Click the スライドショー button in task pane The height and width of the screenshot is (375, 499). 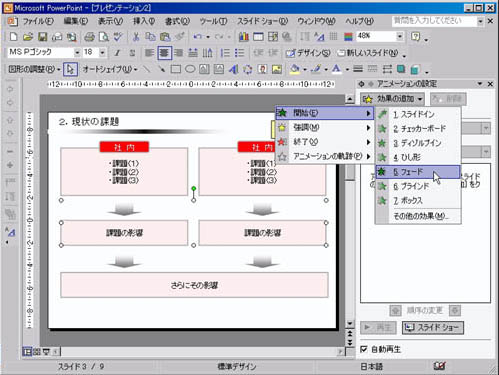[433, 328]
